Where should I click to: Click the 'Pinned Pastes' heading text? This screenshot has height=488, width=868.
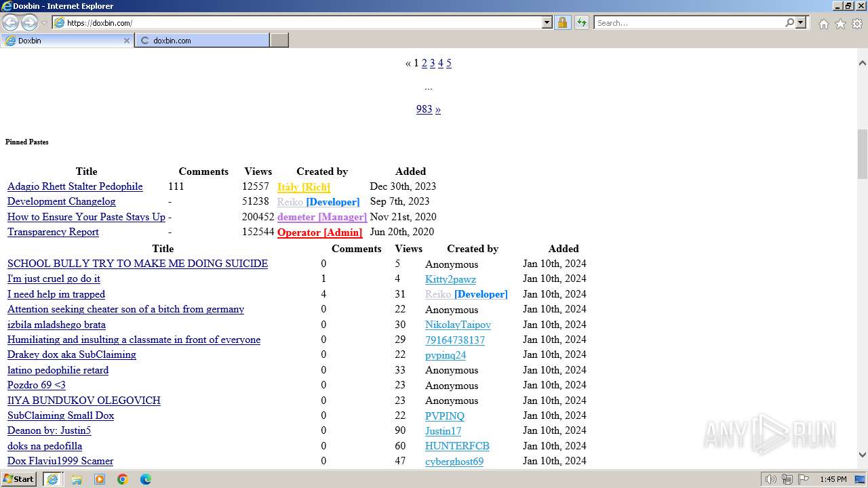tap(27, 142)
